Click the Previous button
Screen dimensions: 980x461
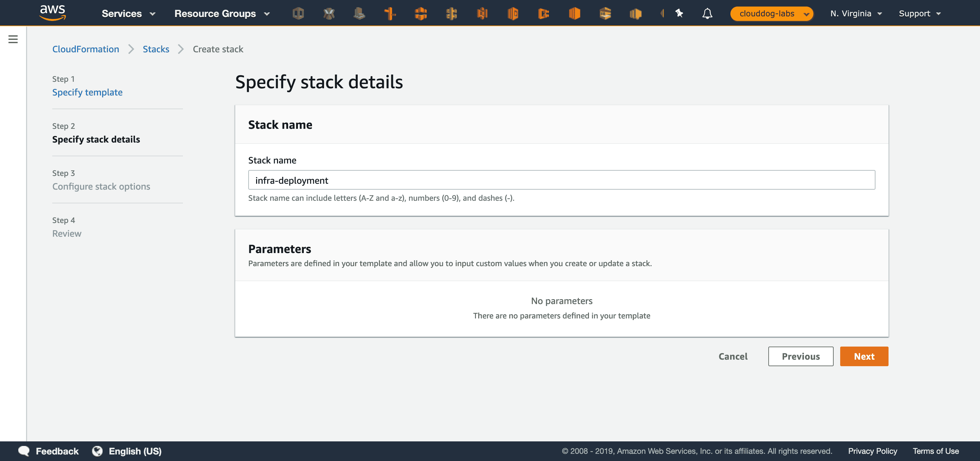pyautogui.click(x=800, y=356)
